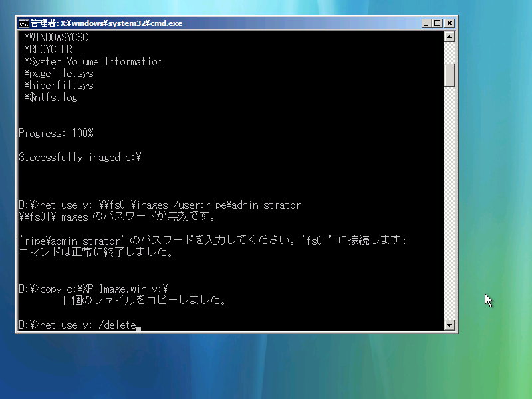532x399 pixels.
Task: Click the ¥pagefile.sys line
Action: coord(59,73)
